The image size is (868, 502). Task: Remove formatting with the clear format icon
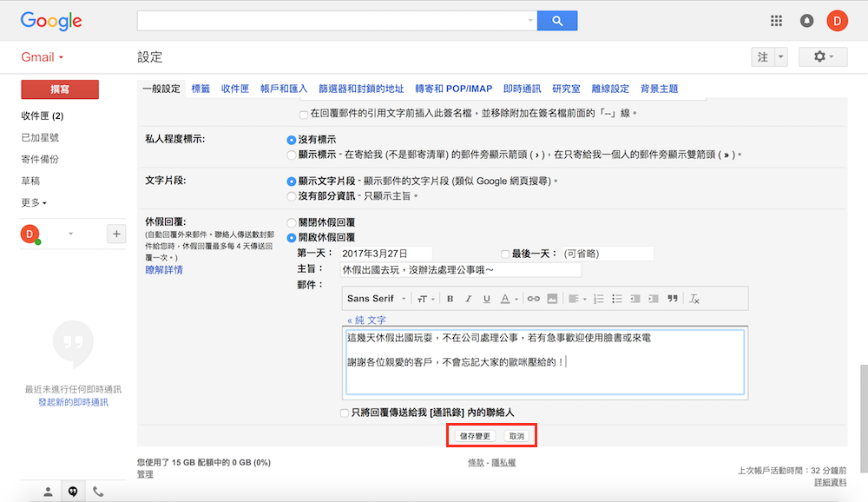pyautogui.click(x=694, y=299)
